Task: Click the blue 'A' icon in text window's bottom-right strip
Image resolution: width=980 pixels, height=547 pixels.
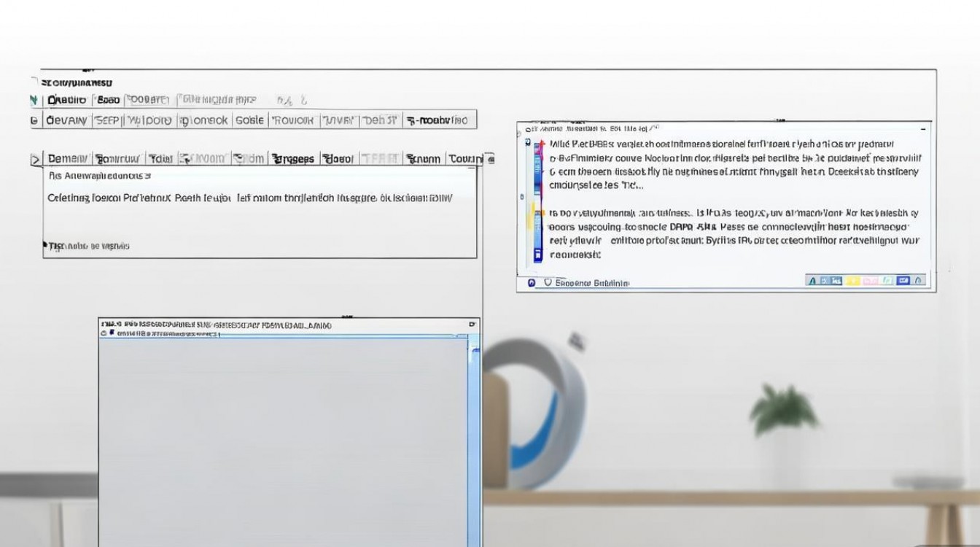Action: click(812, 280)
